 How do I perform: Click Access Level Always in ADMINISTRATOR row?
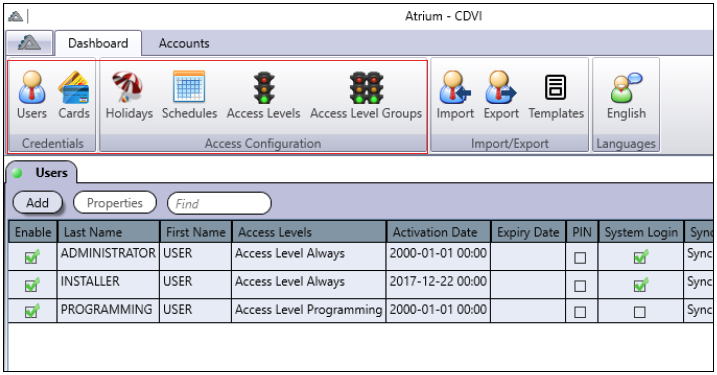[x=309, y=257]
